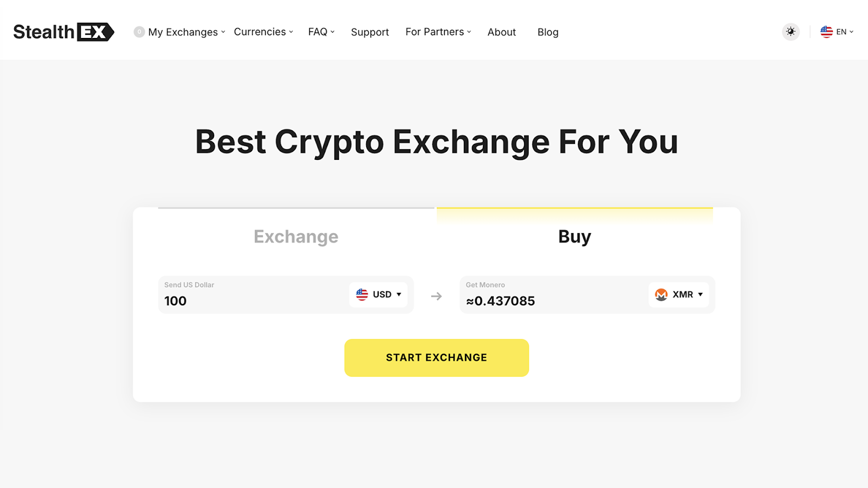Click the swap arrow between currency fields
This screenshot has height=488, width=868.
click(x=436, y=296)
